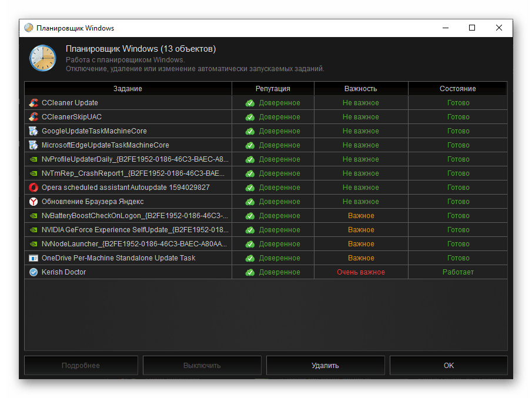
Task: Click the Выключить button
Action: (202, 366)
